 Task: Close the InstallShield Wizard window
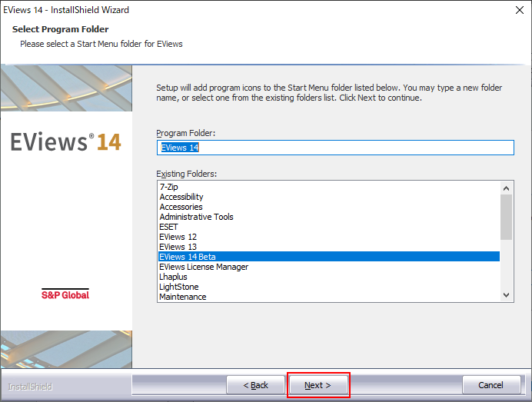click(519, 10)
